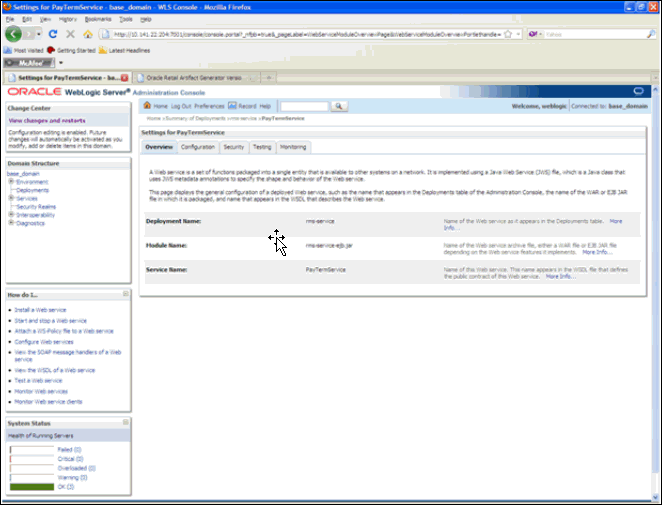662x505 pixels.
Task: Open the Help menu in menu bar
Action: (146, 19)
